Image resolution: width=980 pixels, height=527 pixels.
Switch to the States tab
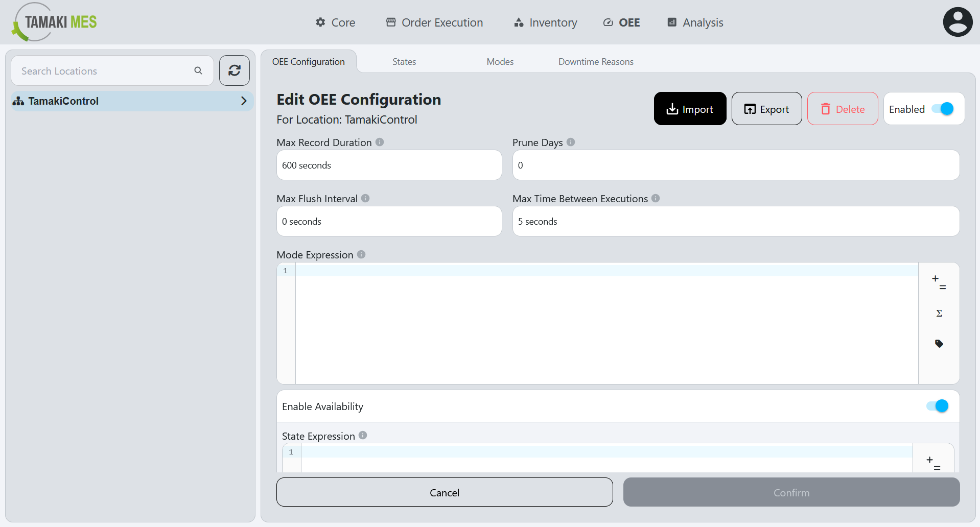[404, 61]
